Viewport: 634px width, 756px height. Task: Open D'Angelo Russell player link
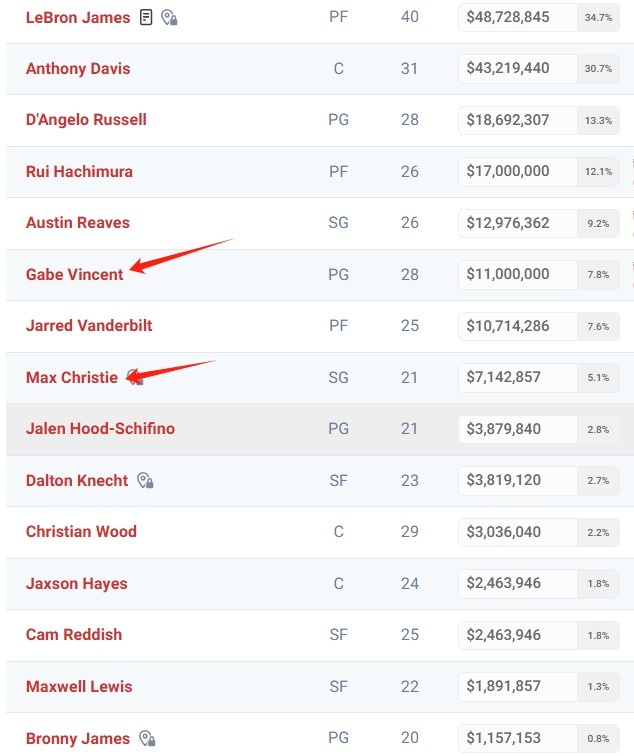click(86, 120)
